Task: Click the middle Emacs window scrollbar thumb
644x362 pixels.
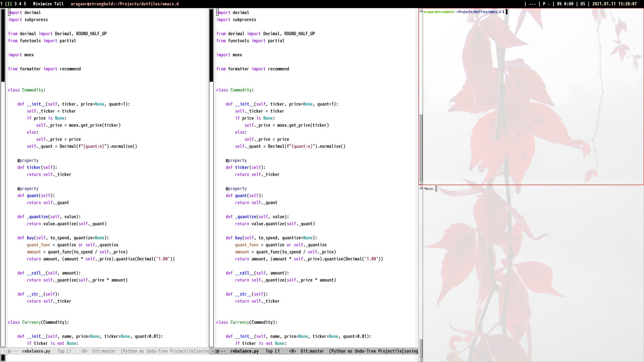Action: (211, 45)
